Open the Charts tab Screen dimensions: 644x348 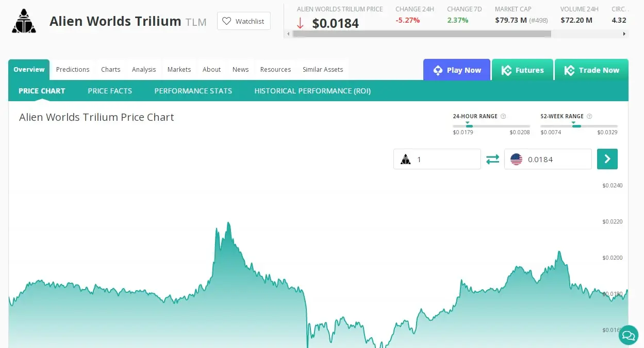[x=110, y=70]
